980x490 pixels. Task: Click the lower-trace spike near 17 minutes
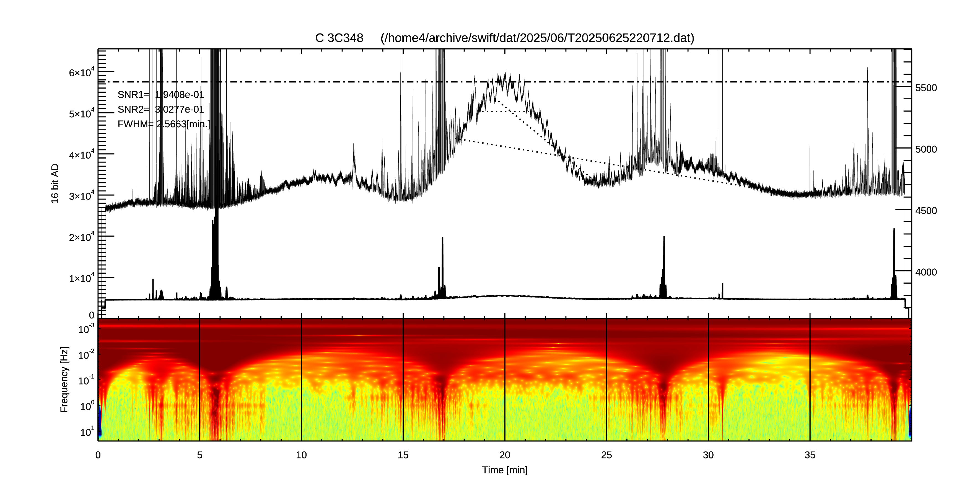tap(442, 268)
